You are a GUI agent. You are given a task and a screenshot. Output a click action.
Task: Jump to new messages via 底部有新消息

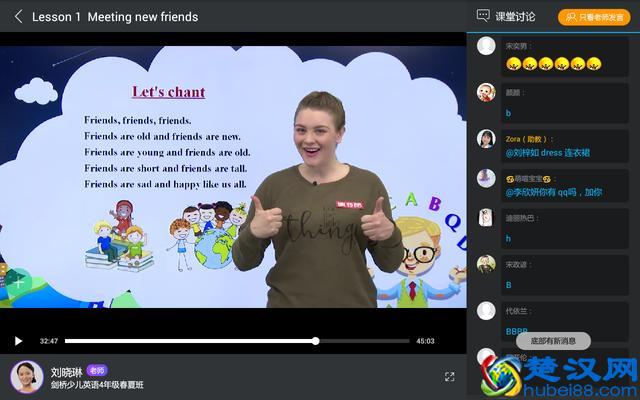pyautogui.click(x=553, y=341)
